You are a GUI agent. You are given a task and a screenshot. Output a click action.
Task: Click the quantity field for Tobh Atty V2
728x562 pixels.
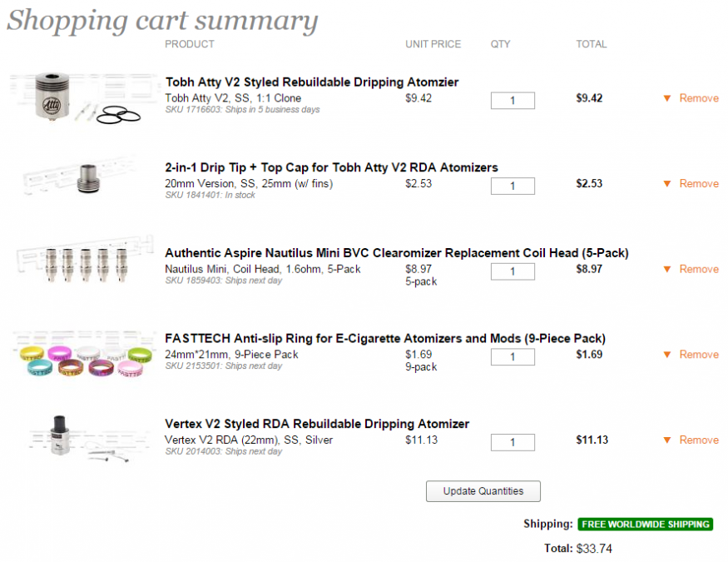(513, 101)
